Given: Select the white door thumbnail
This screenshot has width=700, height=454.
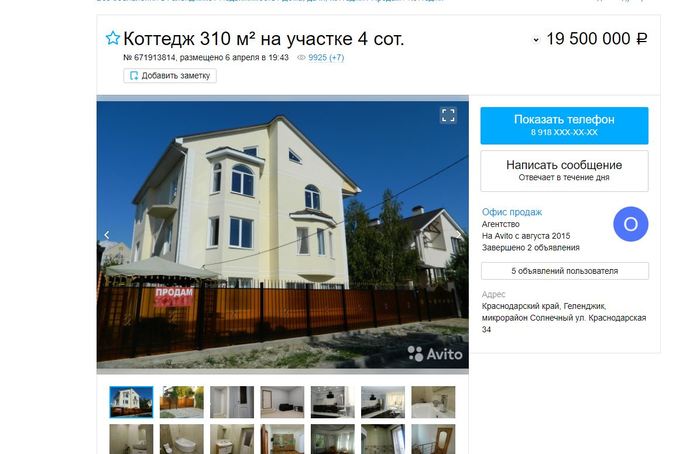Looking at the screenshot, I should click(x=232, y=402).
